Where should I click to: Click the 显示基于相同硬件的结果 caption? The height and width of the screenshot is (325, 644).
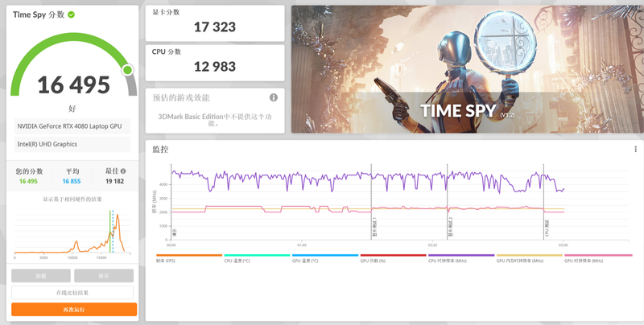72,200
